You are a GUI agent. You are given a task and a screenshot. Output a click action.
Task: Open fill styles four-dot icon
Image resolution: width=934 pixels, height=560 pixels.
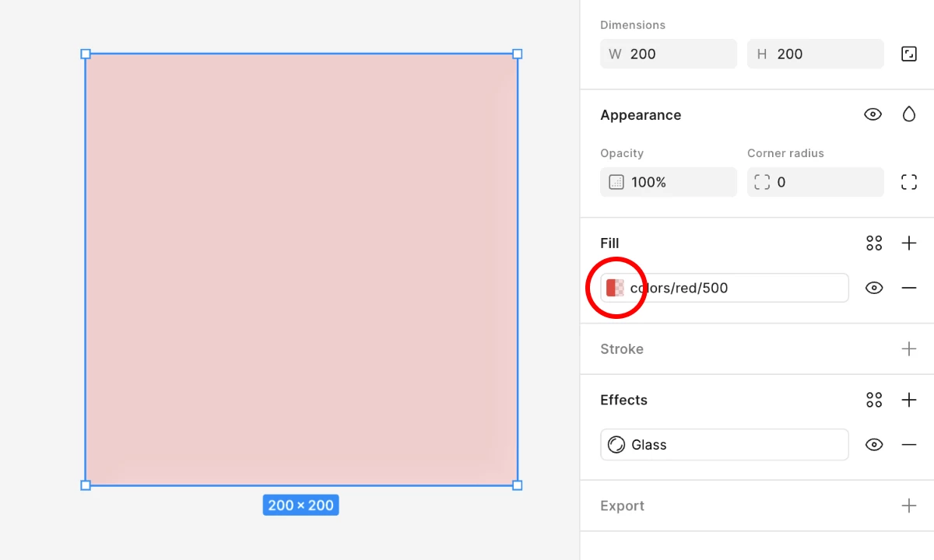pos(874,243)
